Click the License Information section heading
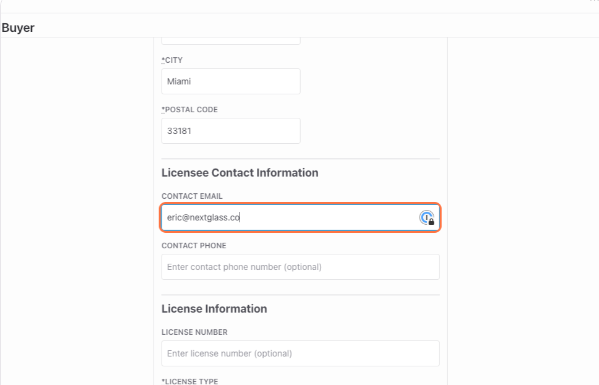 (x=214, y=309)
